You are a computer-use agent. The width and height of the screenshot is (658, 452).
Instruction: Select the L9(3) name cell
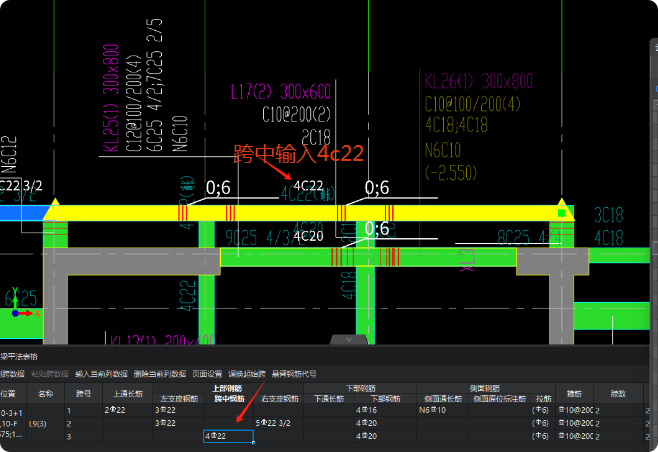coord(45,423)
